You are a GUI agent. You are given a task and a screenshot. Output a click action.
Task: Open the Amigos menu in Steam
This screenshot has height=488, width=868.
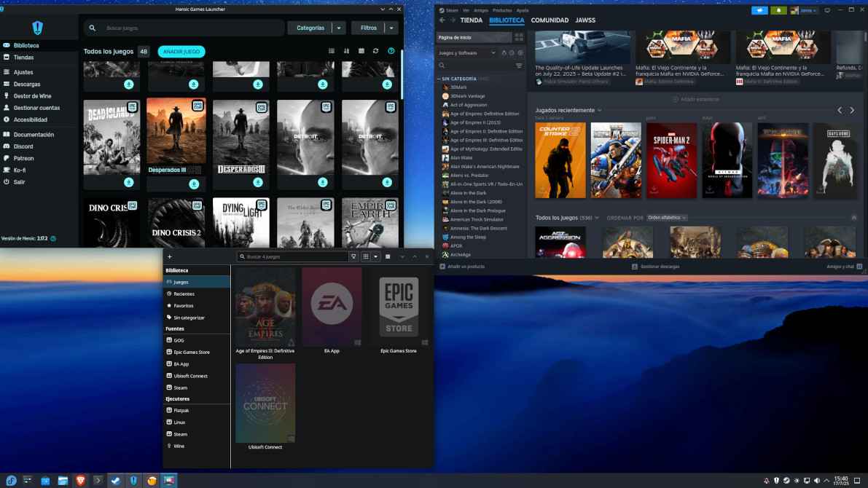(481, 10)
